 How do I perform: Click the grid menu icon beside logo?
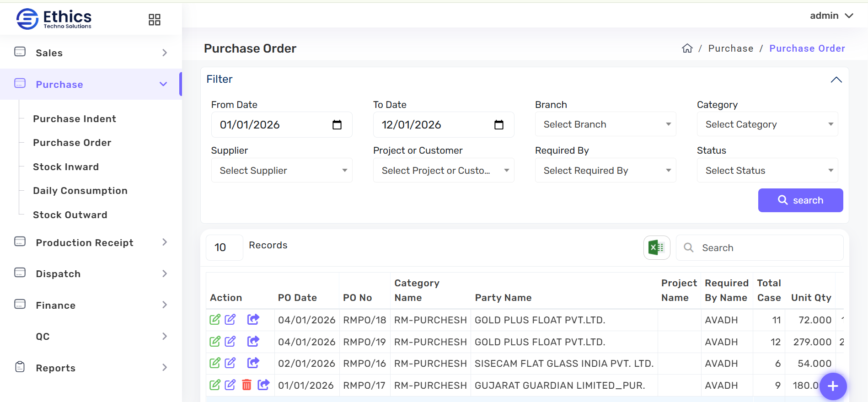[155, 20]
